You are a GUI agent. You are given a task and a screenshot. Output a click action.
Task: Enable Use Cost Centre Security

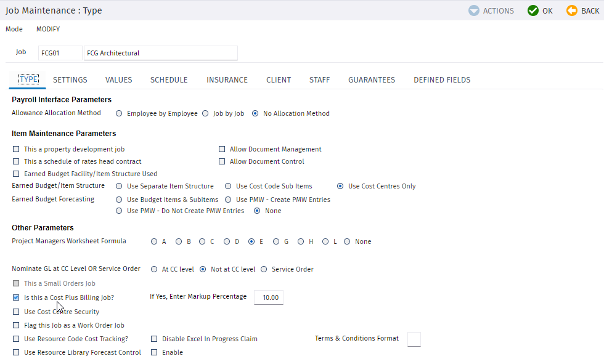(16, 312)
